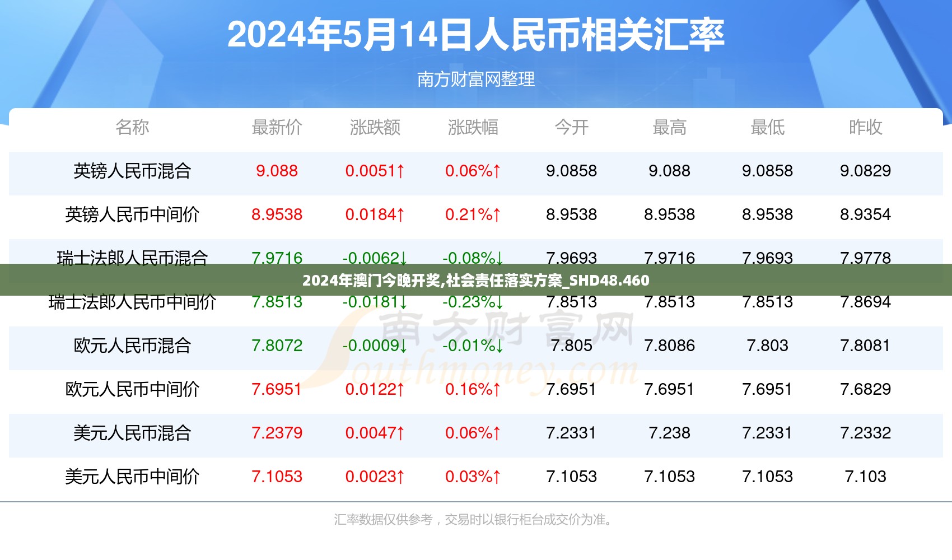Click the row name "美元人民币混合"
The width and height of the screenshot is (952, 560).
pos(132,433)
